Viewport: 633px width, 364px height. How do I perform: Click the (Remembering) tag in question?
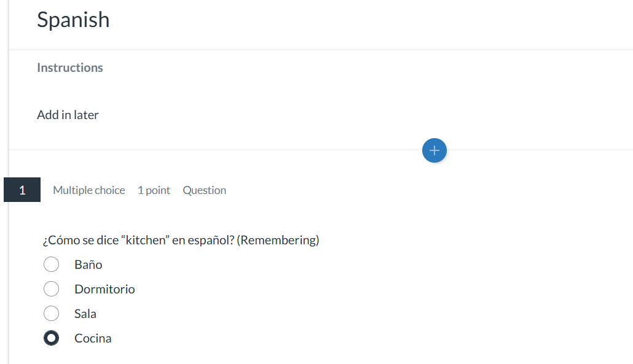[278, 240]
